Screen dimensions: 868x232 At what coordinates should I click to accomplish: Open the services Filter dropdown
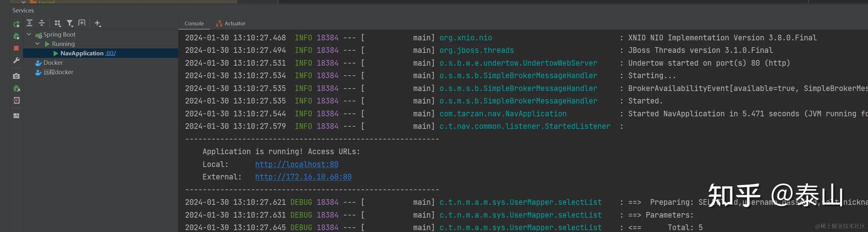(70, 23)
